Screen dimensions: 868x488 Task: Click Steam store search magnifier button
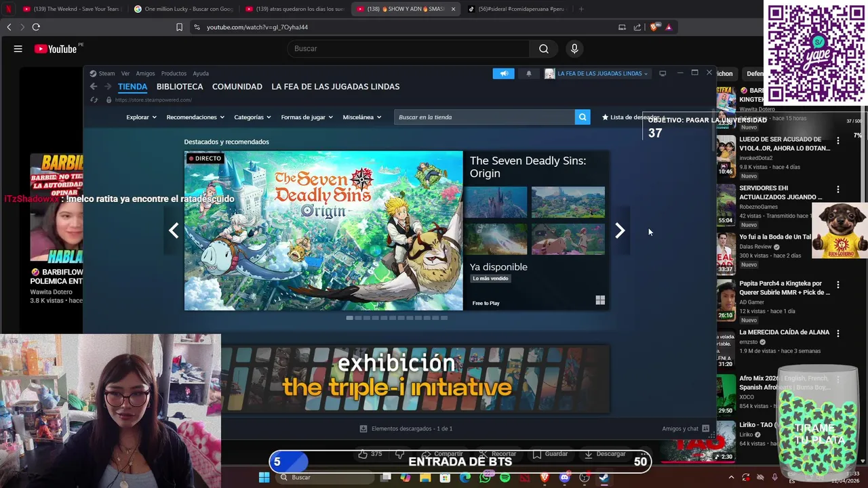(x=583, y=117)
